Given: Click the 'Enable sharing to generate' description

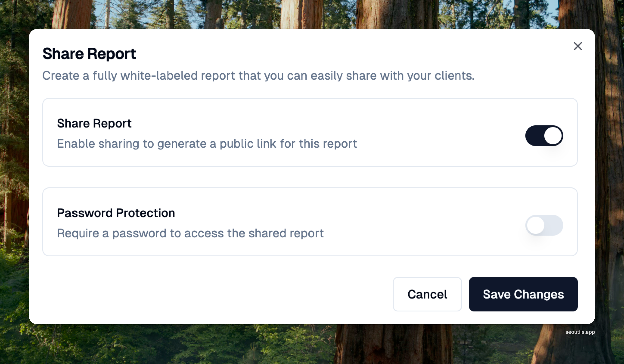Looking at the screenshot, I should (207, 144).
